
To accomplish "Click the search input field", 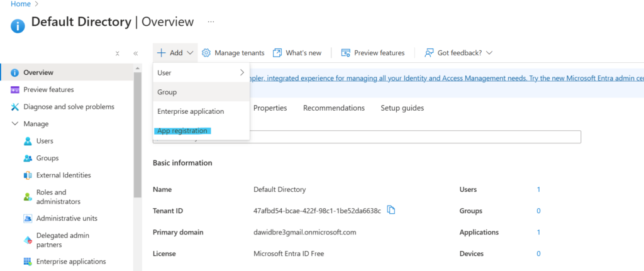I will pyautogui.click(x=415, y=137).
